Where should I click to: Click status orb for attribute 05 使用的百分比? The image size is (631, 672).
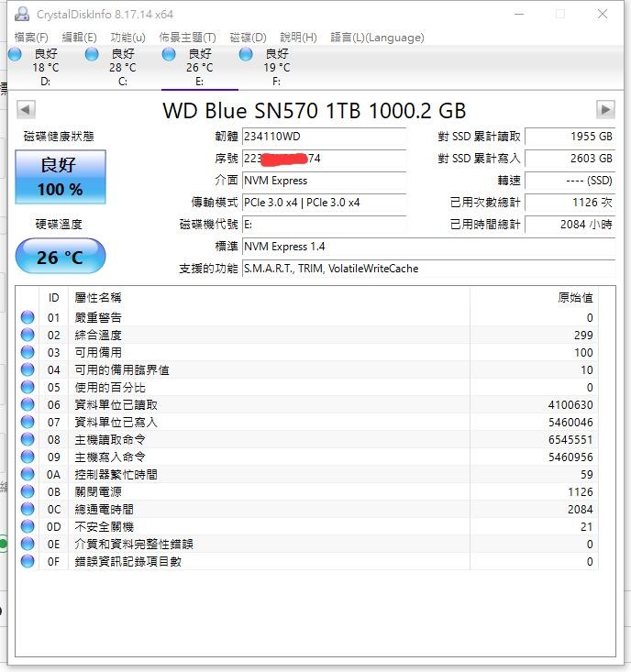[x=28, y=387]
